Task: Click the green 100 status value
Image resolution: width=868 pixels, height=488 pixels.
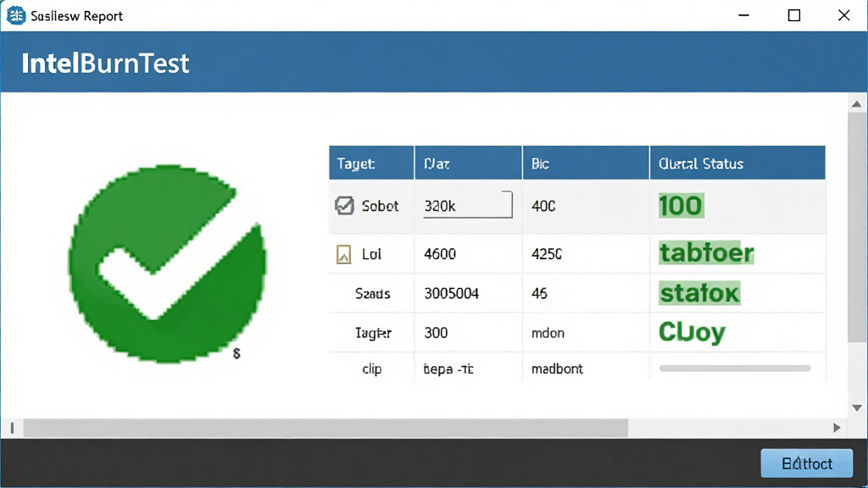Action: pos(681,206)
